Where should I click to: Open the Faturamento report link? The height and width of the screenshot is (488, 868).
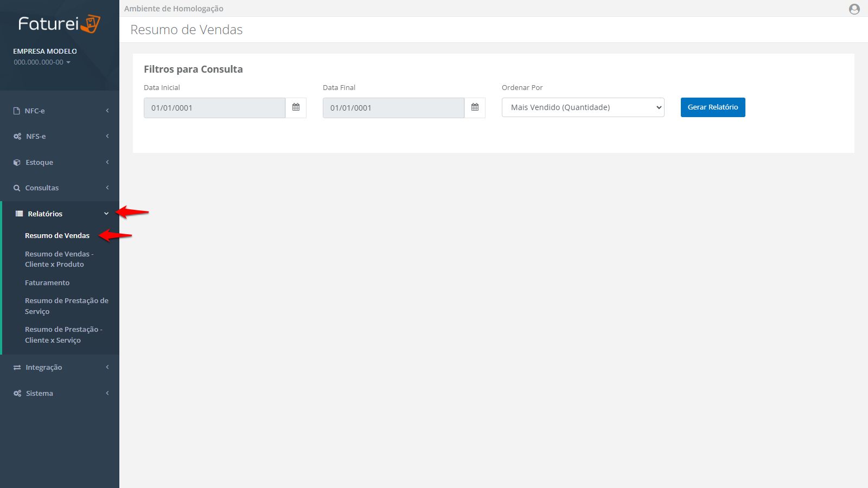(x=47, y=282)
